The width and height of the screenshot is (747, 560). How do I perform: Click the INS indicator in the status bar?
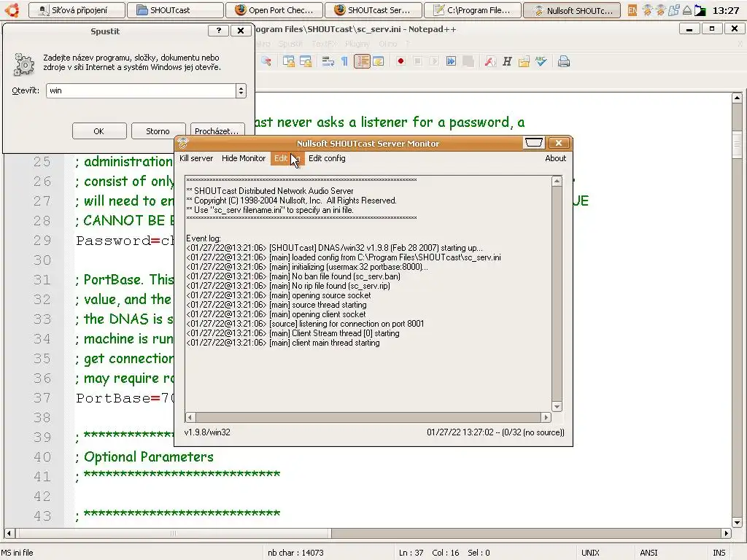point(719,553)
